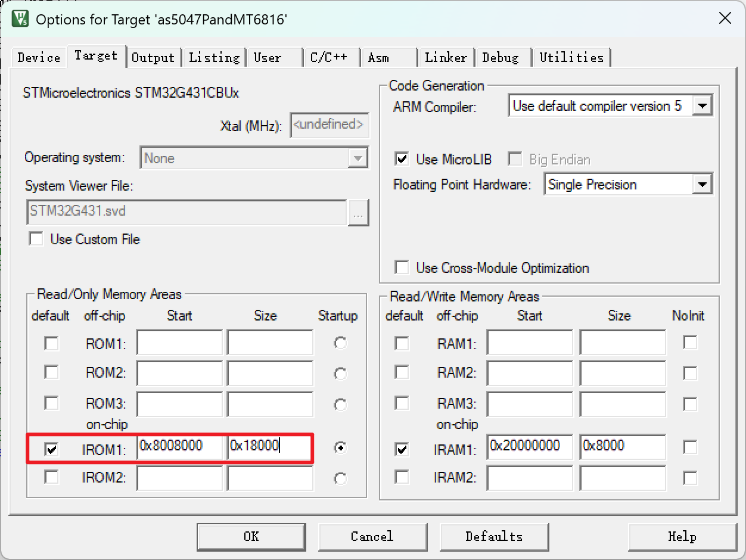The height and width of the screenshot is (560, 746).
Task: Uncheck the IROM1 default checkbox
Action: [x=52, y=449]
